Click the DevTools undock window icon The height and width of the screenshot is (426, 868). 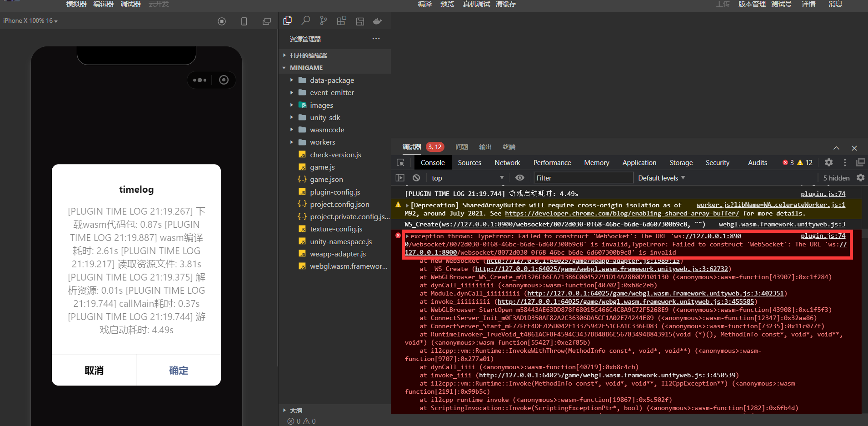pos(860,162)
